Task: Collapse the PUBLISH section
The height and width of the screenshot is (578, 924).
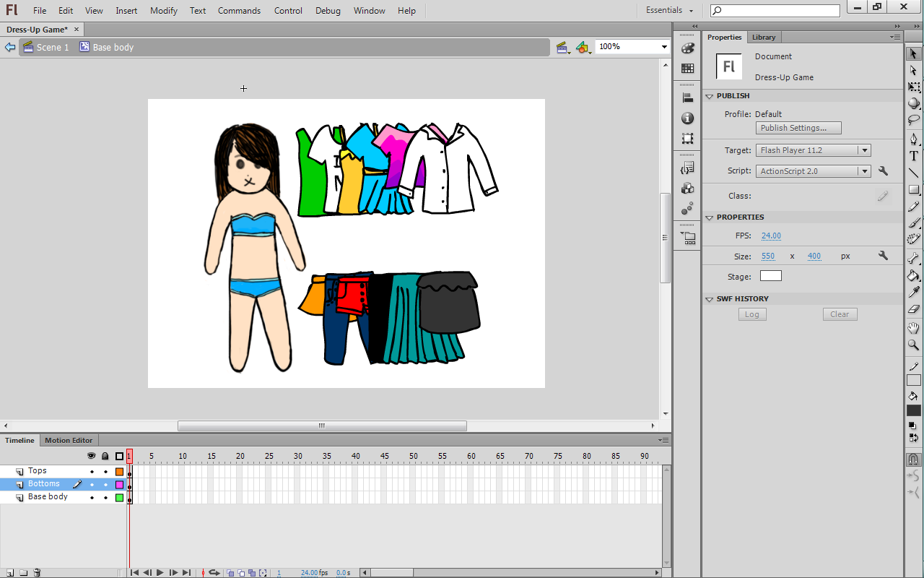Action: coord(710,96)
